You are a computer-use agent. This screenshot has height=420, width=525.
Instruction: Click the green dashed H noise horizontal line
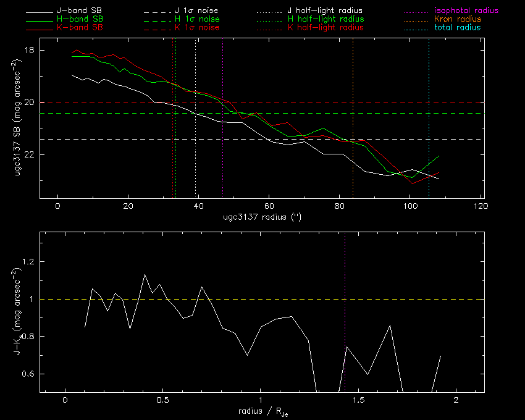coord(262,113)
